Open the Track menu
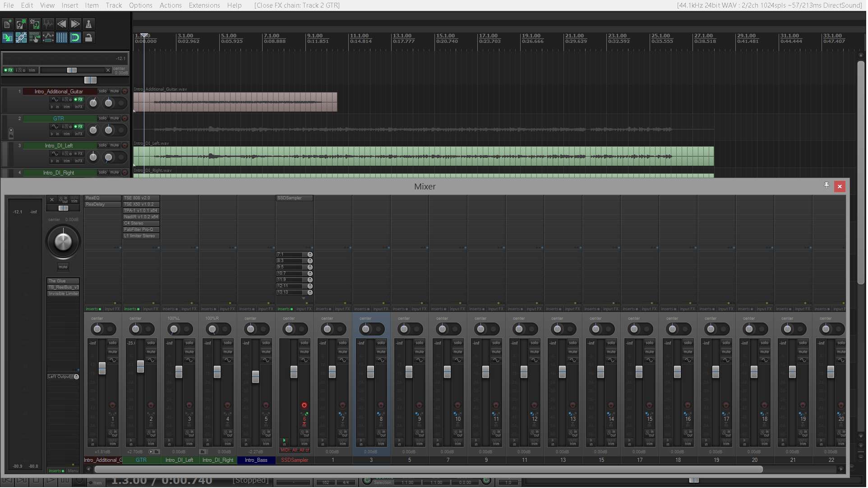 tap(114, 5)
